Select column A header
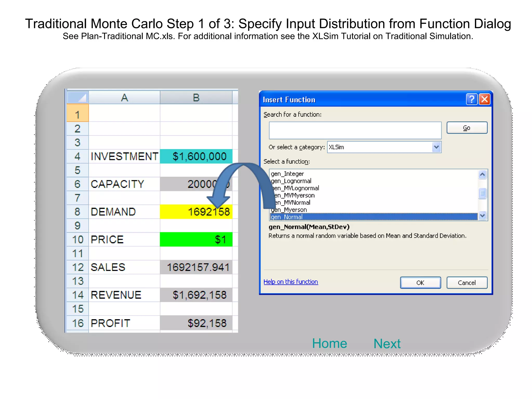The image size is (532, 399). click(x=124, y=98)
